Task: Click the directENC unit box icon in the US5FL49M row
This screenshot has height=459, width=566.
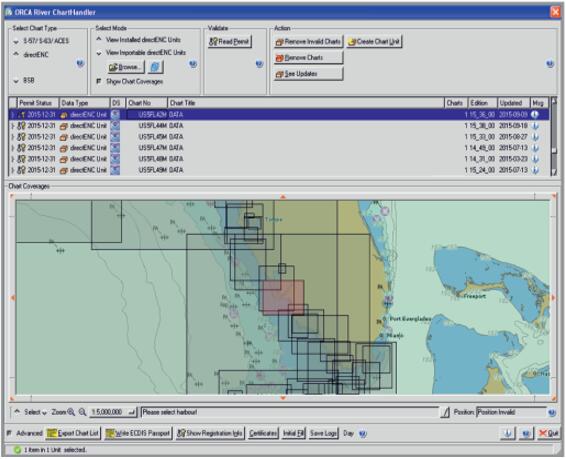Action: 64,170
